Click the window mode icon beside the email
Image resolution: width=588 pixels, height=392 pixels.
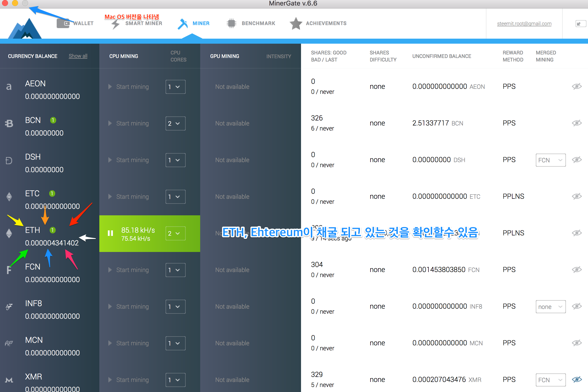[x=580, y=24]
